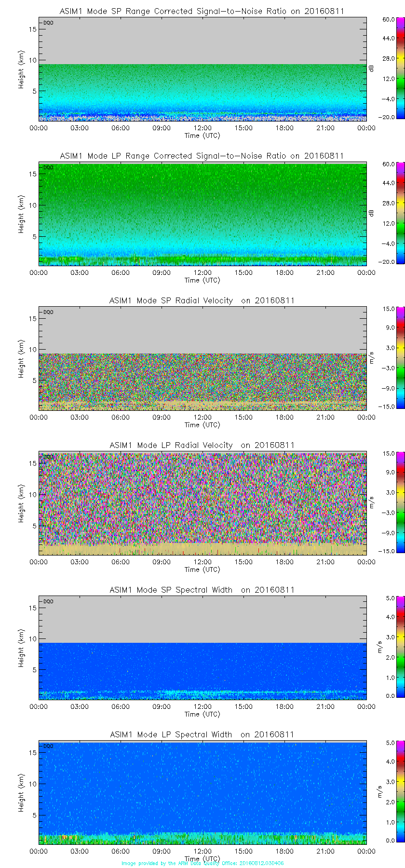Screen dimensions: 405x868
Task: Click the gray no-data area in SP Spectral Width plot
Action: (x=202, y=620)
